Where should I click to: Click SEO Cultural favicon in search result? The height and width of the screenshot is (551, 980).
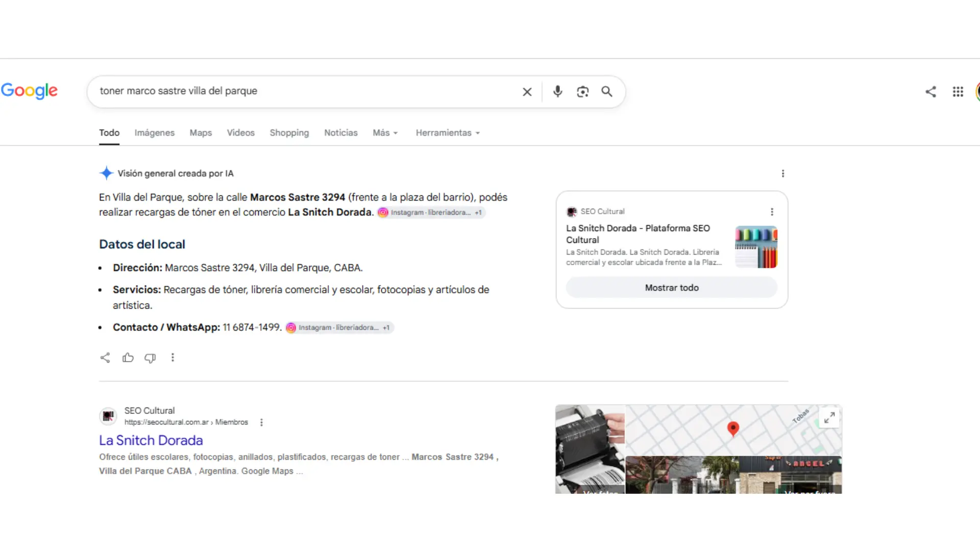coord(108,416)
